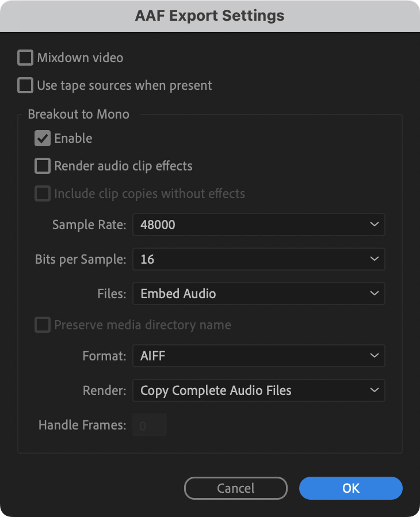Click the Use tape sources label text
The width and height of the screenshot is (420, 517).
[124, 85]
